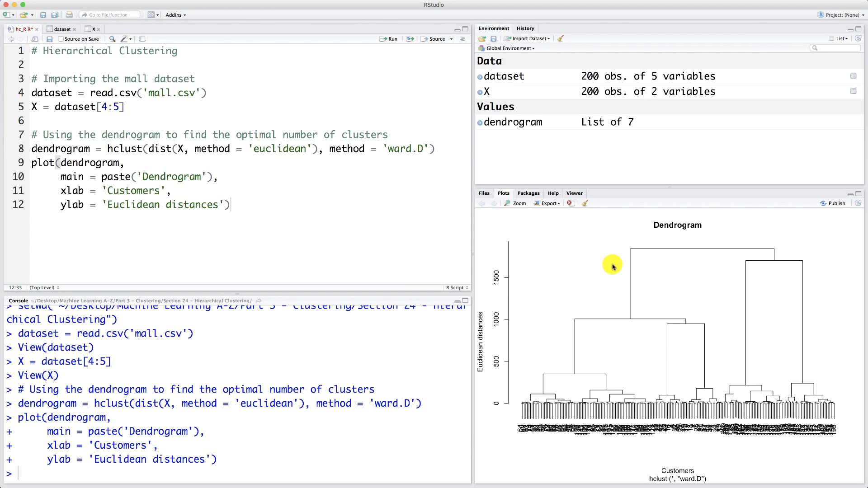The image size is (868, 488).
Task: Click the Print icon in main toolbar
Action: pos(69,15)
